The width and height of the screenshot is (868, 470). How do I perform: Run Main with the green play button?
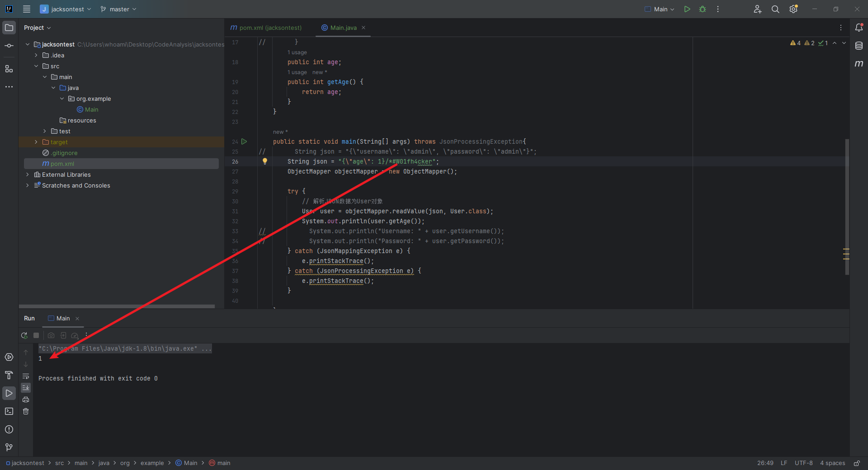tap(687, 9)
